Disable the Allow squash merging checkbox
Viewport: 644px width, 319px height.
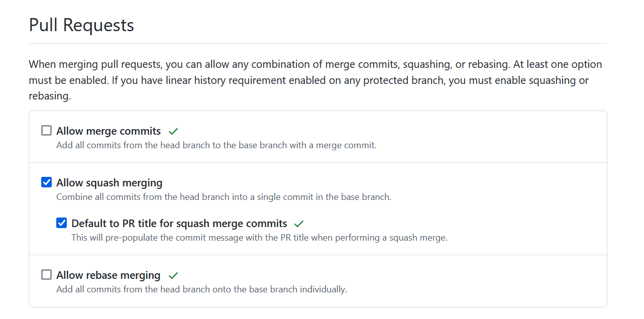click(46, 182)
